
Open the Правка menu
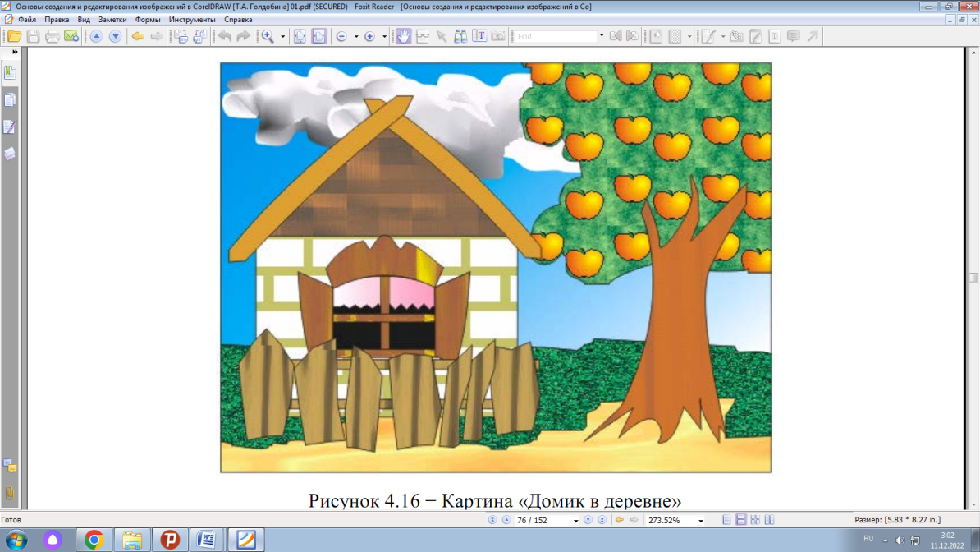click(x=57, y=20)
